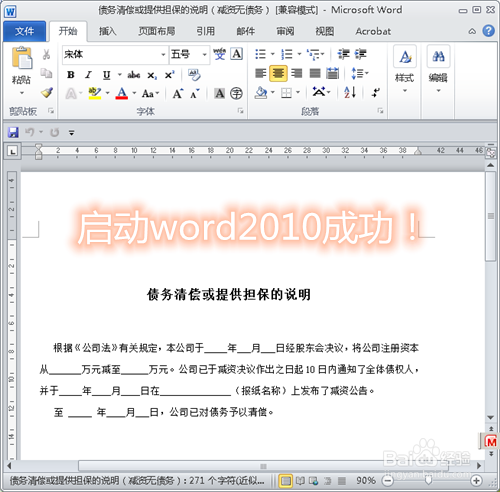Viewport: 500px width, 492px height.
Task: Click the character border icon
Action: coord(237,54)
